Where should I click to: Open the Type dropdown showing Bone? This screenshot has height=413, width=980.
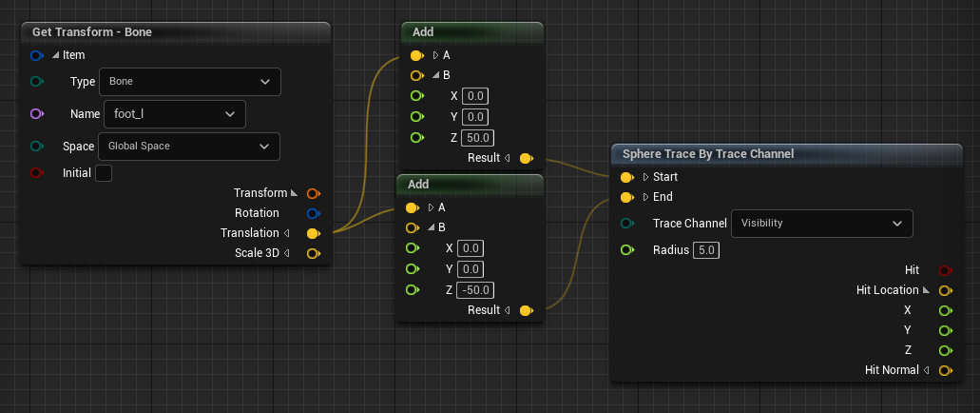click(190, 82)
